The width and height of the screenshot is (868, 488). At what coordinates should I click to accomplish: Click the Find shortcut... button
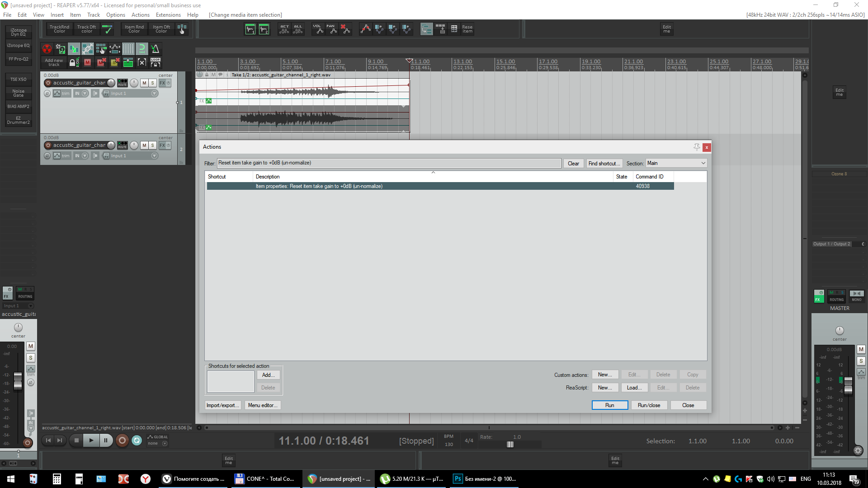604,163
